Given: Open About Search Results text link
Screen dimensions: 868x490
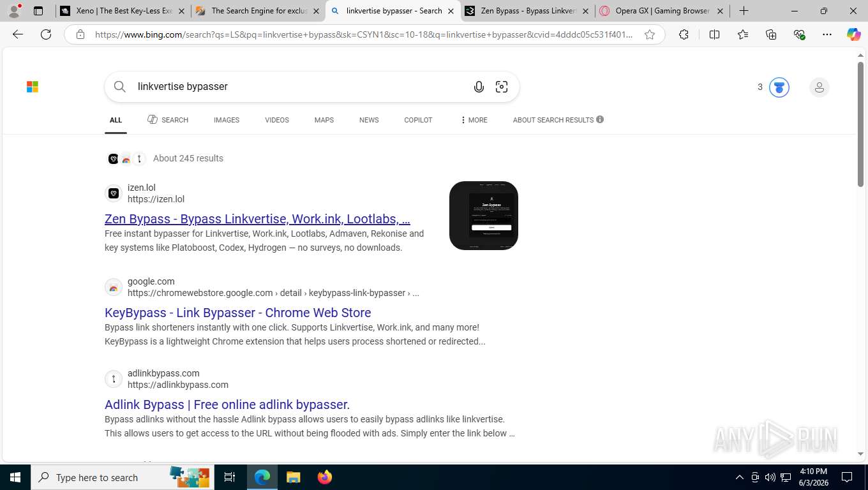Looking at the screenshot, I should click(x=553, y=120).
